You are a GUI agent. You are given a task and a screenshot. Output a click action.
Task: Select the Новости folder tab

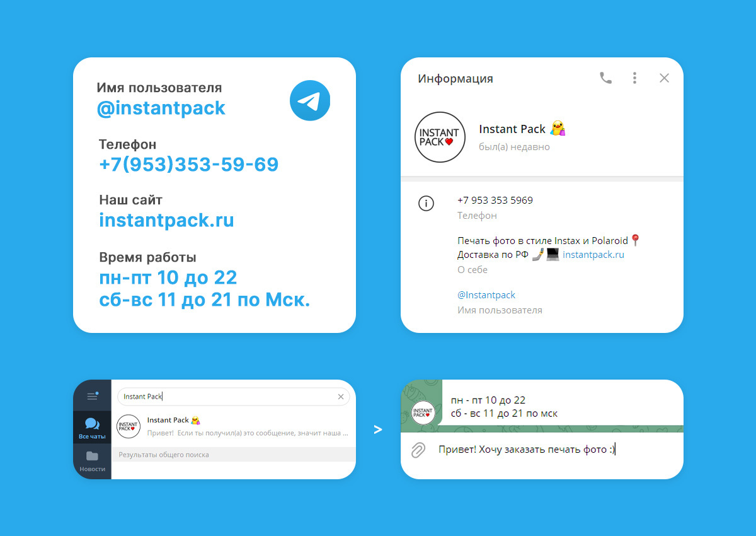(x=92, y=462)
